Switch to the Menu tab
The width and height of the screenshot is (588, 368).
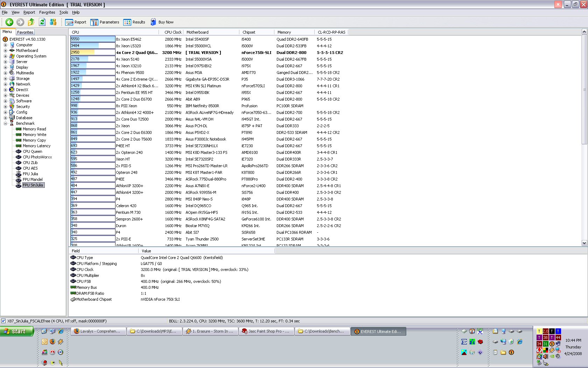click(7, 32)
